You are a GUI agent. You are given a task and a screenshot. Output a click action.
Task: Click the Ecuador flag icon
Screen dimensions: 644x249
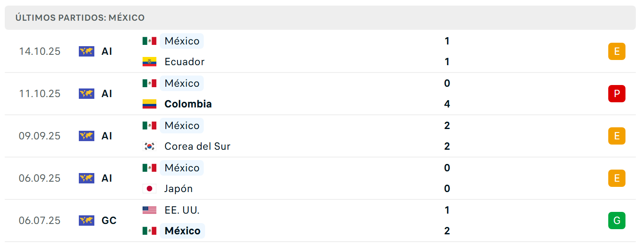click(x=149, y=62)
